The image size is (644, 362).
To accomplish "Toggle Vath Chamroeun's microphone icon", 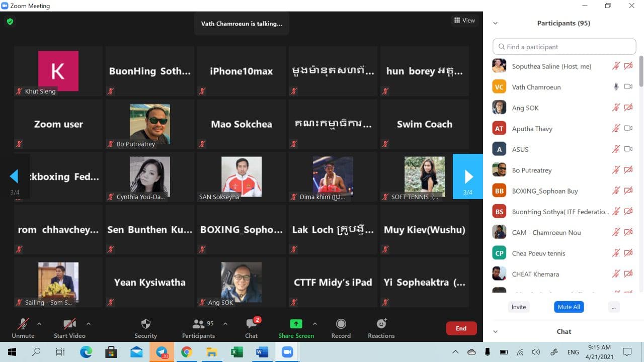I will click(616, 87).
